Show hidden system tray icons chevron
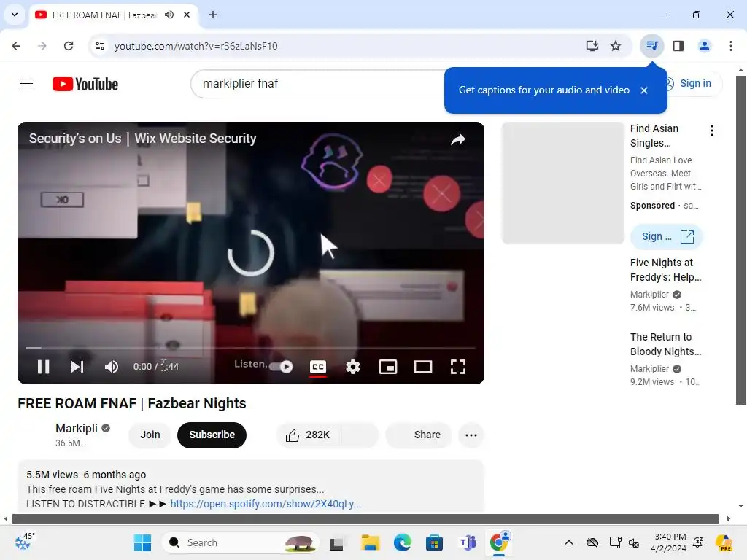The height and width of the screenshot is (560, 747). coord(569,542)
